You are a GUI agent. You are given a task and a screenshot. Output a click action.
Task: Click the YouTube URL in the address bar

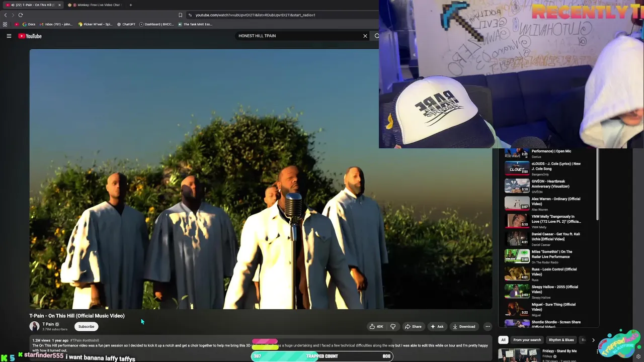(x=255, y=15)
